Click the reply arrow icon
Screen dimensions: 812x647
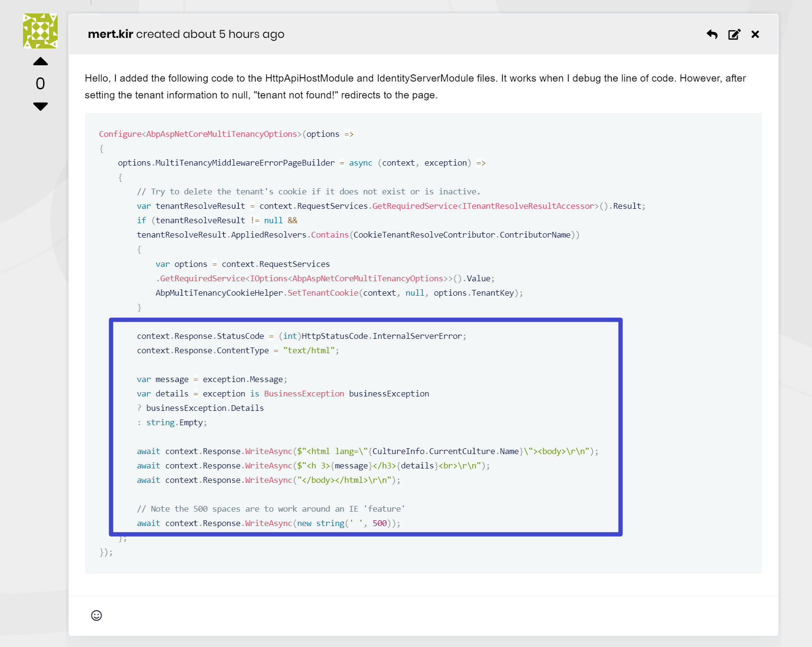[712, 35]
